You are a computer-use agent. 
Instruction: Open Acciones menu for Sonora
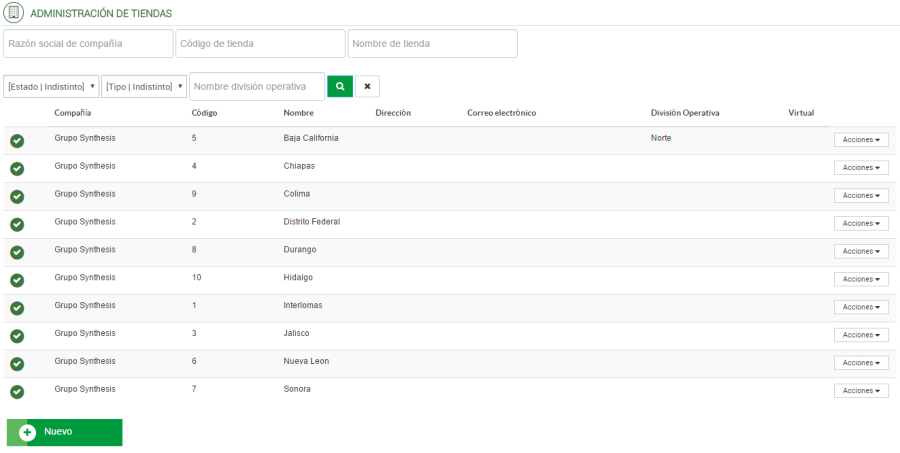[861, 390]
